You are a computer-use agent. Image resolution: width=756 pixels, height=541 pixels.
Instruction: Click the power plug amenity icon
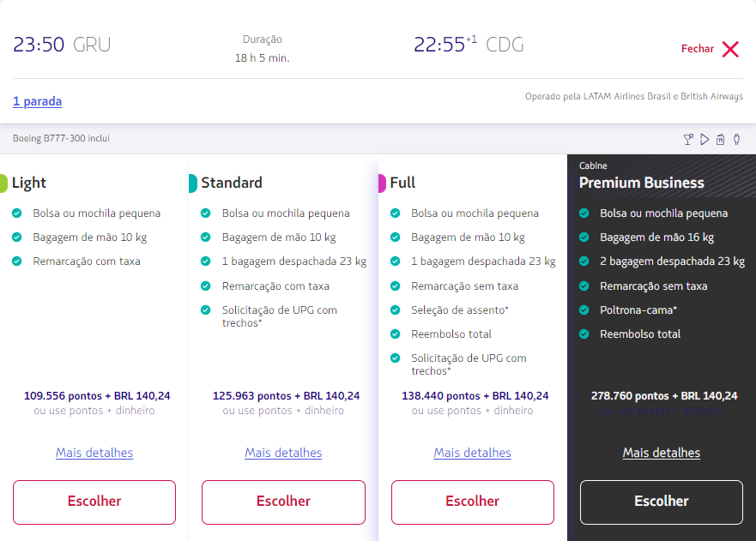tap(736, 140)
